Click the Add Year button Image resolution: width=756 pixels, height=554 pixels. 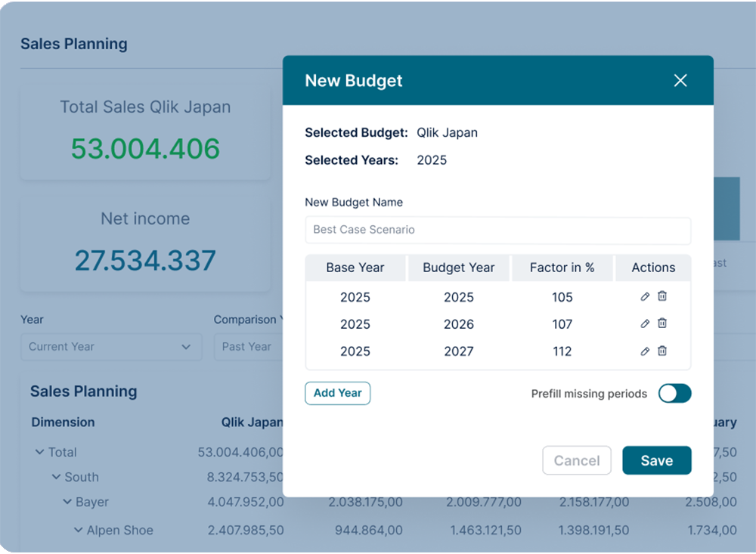[337, 393]
